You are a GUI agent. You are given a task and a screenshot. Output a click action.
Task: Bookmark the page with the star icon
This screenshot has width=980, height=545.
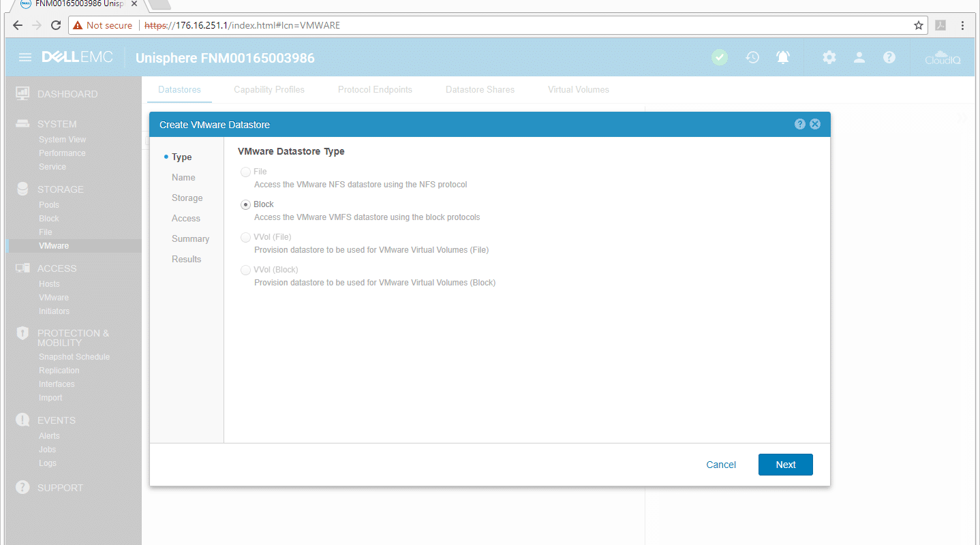pos(919,25)
